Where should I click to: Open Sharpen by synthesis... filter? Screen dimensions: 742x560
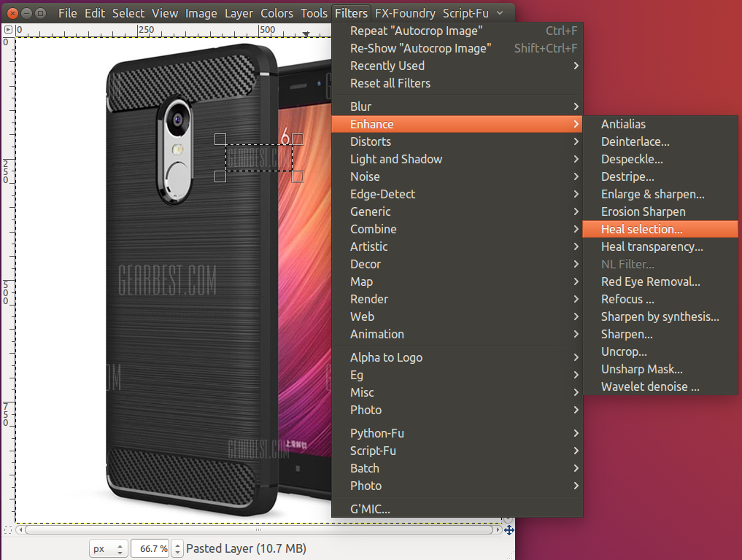660,316
